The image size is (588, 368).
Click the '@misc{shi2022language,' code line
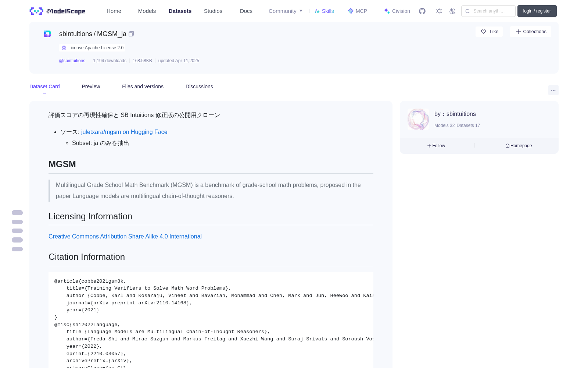[87, 325]
